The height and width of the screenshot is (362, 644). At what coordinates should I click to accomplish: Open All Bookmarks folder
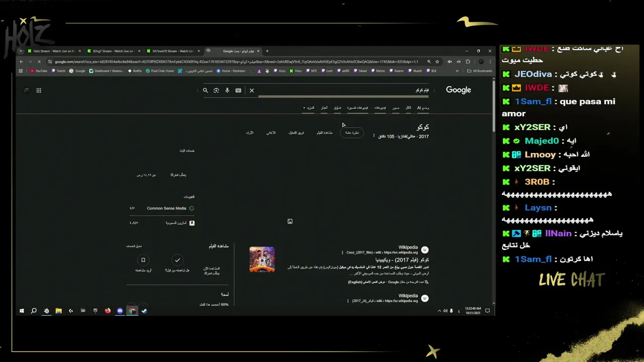coord(479,71)
